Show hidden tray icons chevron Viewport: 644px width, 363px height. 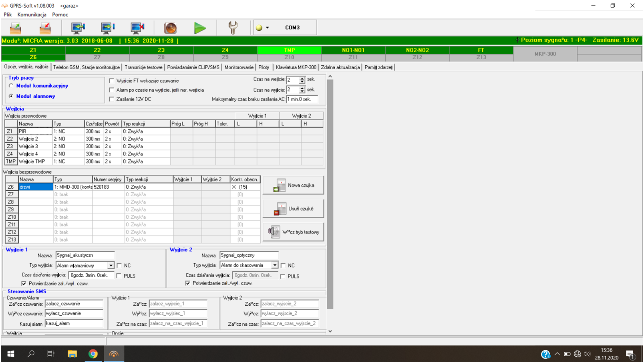[x=557, y=354]
